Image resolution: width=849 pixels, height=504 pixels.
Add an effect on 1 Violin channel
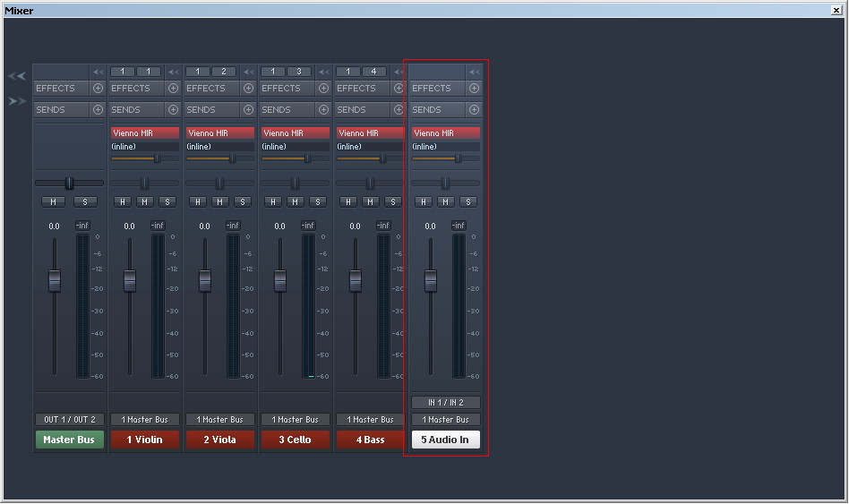pyautogui.click(x=173, y=89)
